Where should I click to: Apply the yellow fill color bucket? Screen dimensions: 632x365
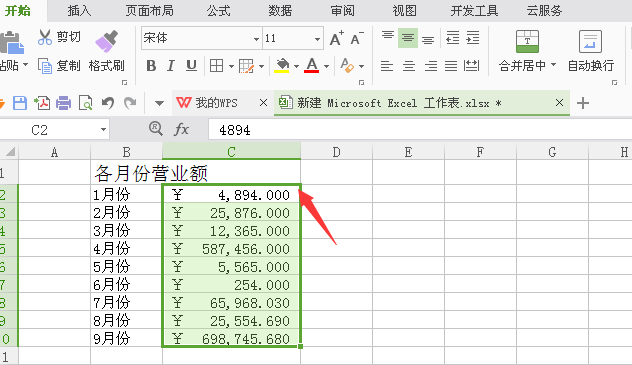[x=282, y=66]
